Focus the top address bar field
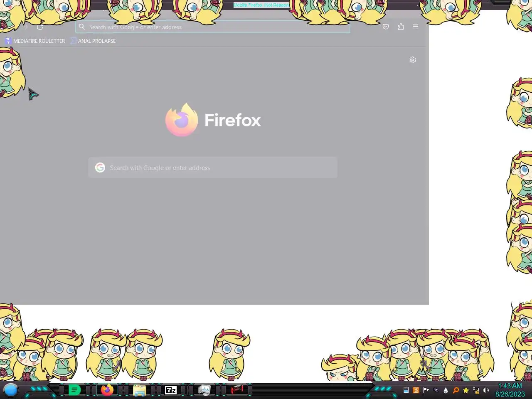Image resolution: width=532 pixels, height=399 pixels. [213, 27]
